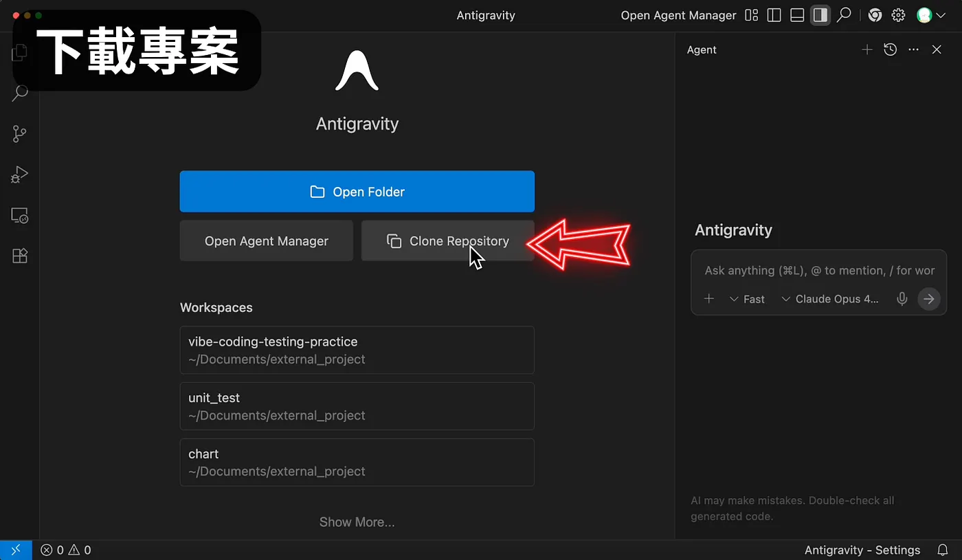Open the browser Chrome icon in title bar
962x560 pixels.
coord(875,15)
